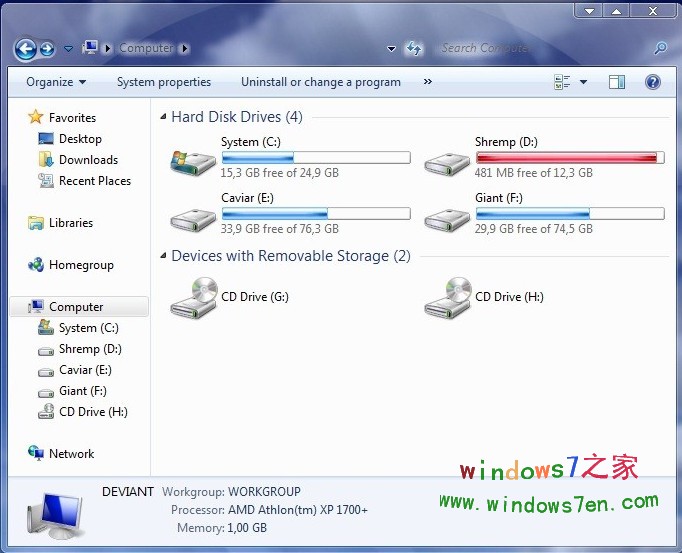
Task: Click the Help question mark icon
Action: (x=653, y=82)
